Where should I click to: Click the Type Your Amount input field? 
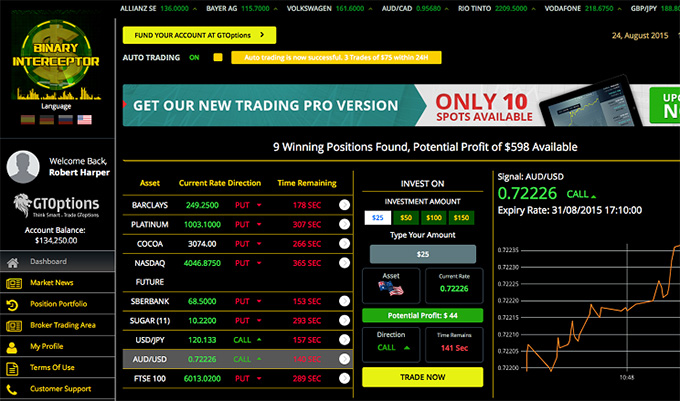click(x=423, y=254)
